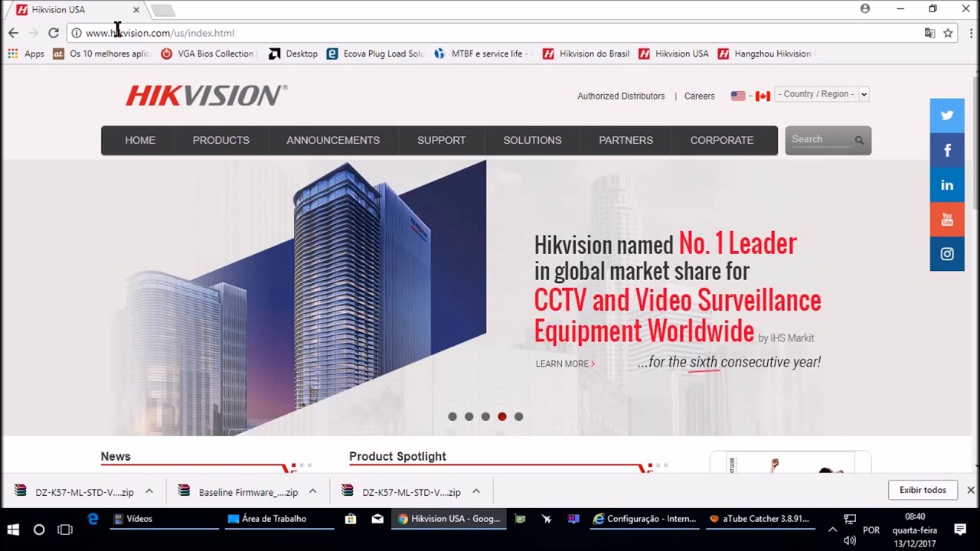Image resolution: width=980 pixels, height=551 pixels.
Task: Open Hikvision YouTube channel icon
Action: 947,220
